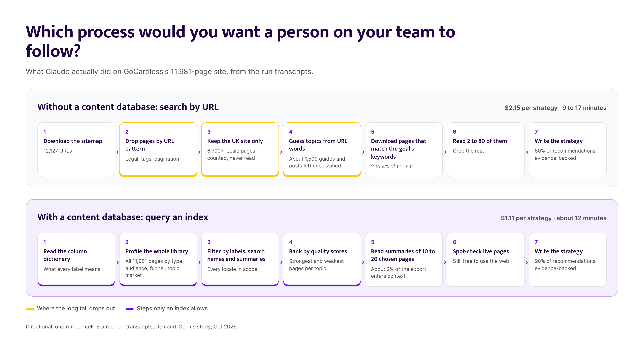Click the Demand-Genius study source footnote
The height and width of the screenshot is (353, 644).
132,326
